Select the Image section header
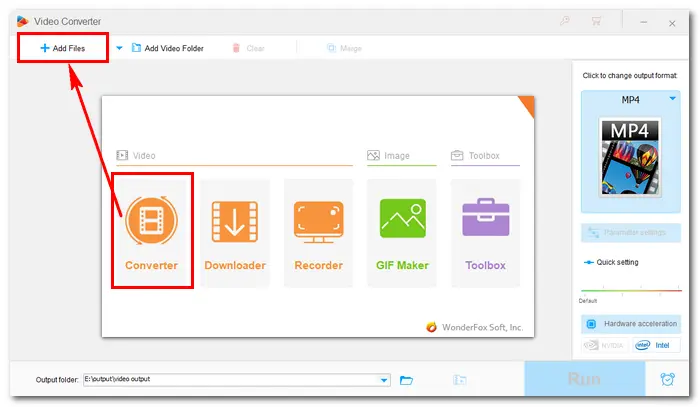 point(388,155)
